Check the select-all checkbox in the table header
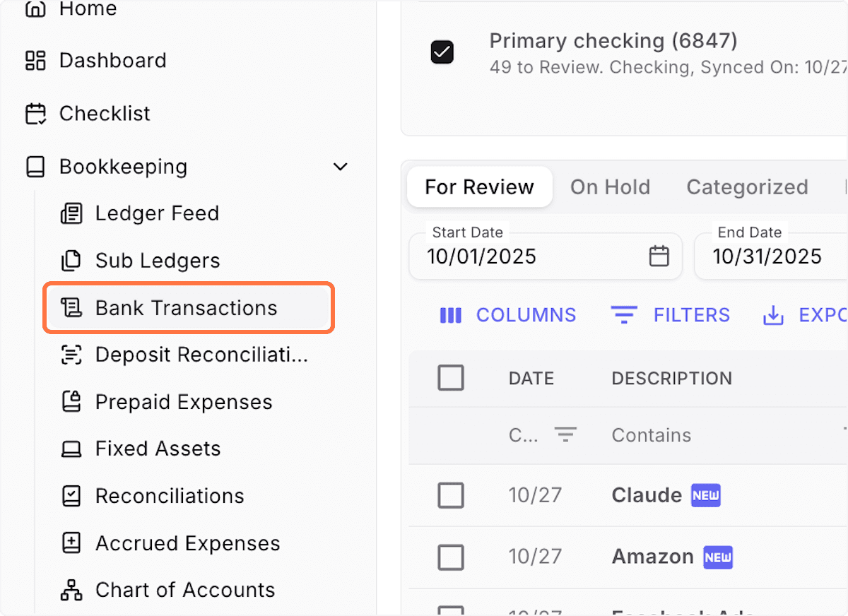This screenshot has height=616, width=848. pos(451,378)
